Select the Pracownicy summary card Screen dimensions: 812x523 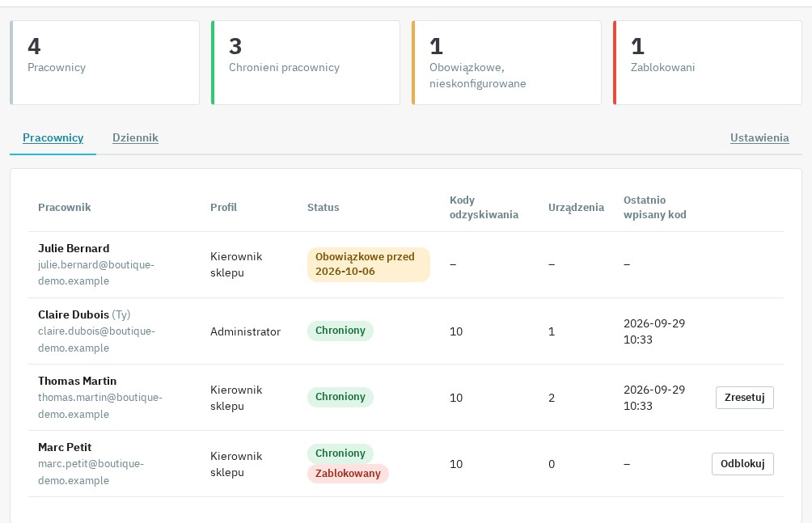tap(104, 63)
